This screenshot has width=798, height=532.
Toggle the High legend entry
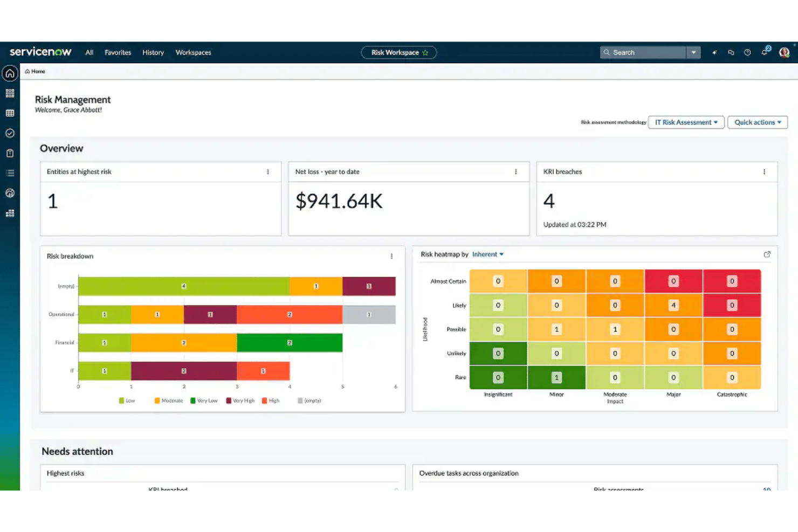click(x=271, y=401)
